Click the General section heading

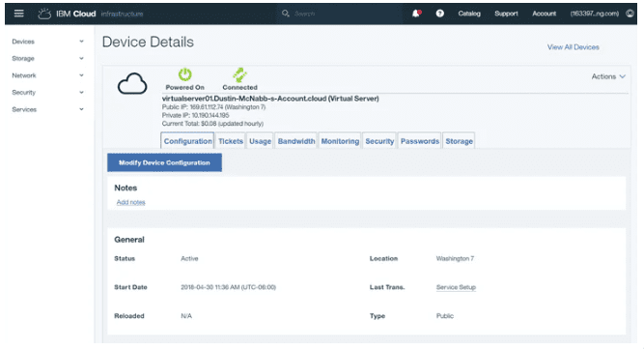coord(129,240)
